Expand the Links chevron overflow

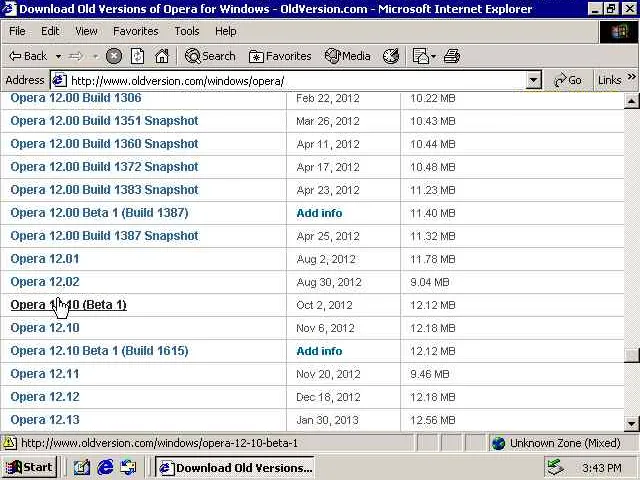631,76
